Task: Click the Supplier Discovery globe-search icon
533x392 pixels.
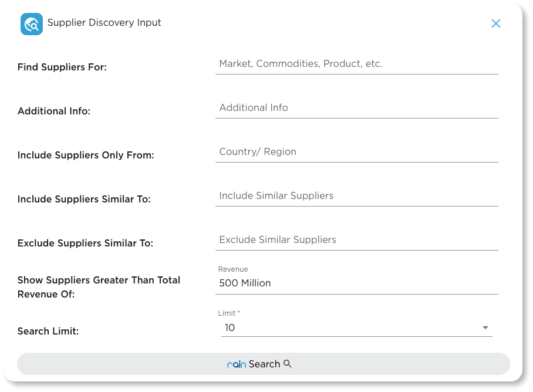Action: click(x=32, y=24)
